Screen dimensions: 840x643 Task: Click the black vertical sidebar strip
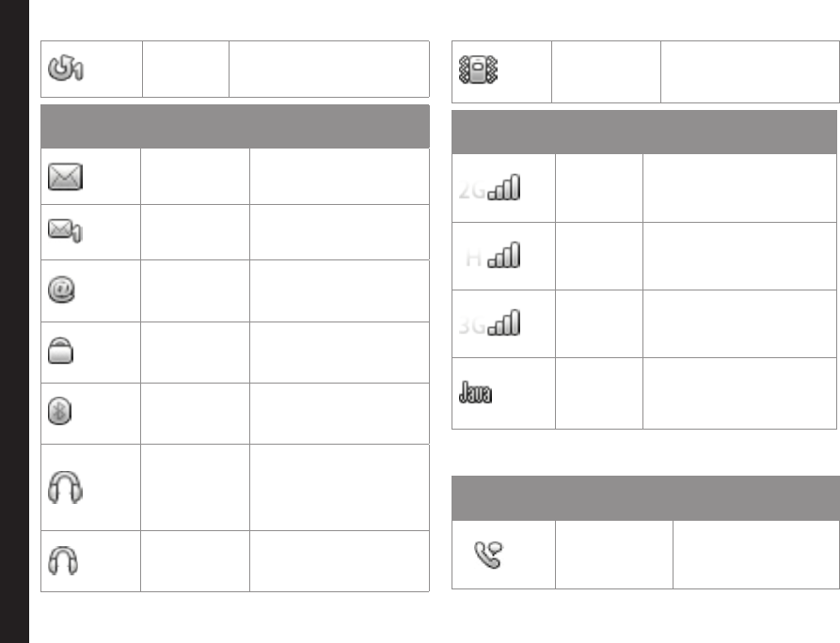click(14, 321)
